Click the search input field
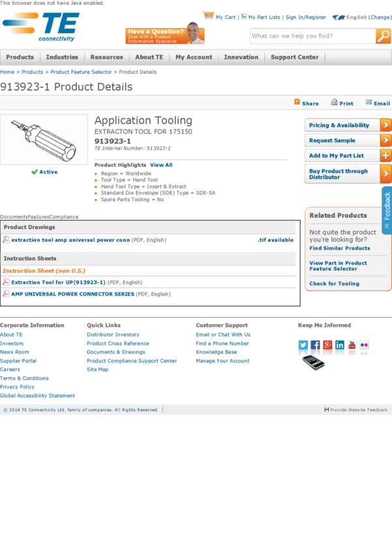Screen dimensions: 392x555 312,37
